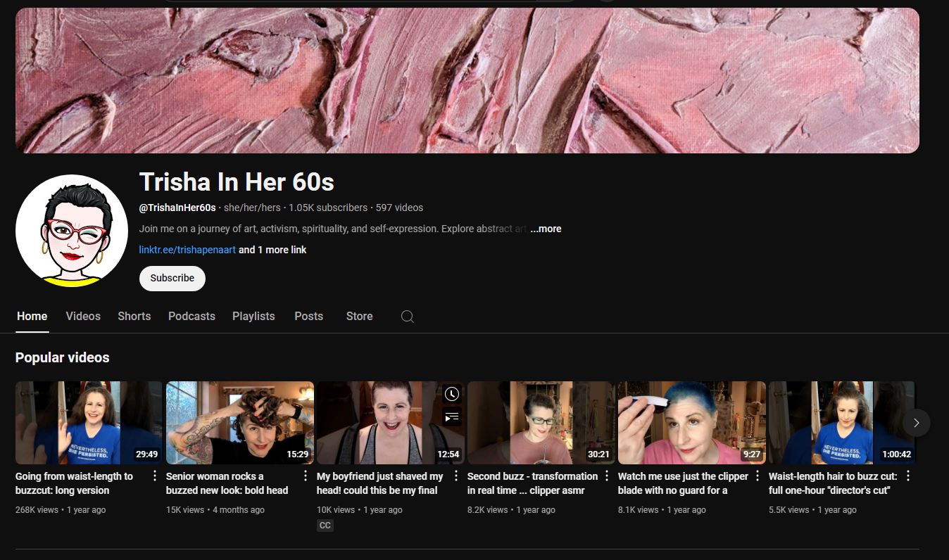Open menu for 'Second buzz - transformation' video
949x560 pixels.
point(607,476)
